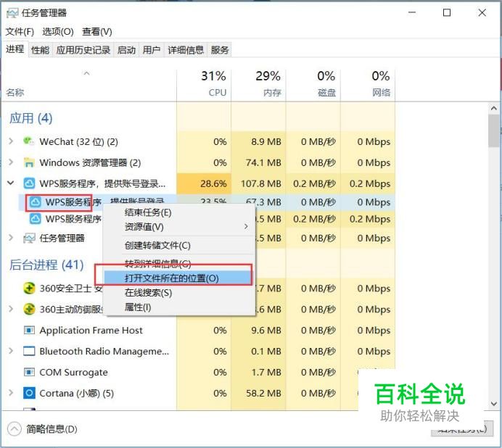The image size is (502, 448).
Task: Click the Bluetooth Radio Management icon
Action: click(x=29, y=351)
